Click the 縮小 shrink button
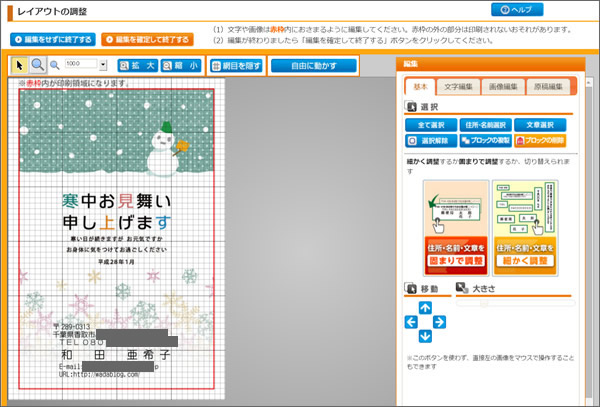 click(181, 66)
